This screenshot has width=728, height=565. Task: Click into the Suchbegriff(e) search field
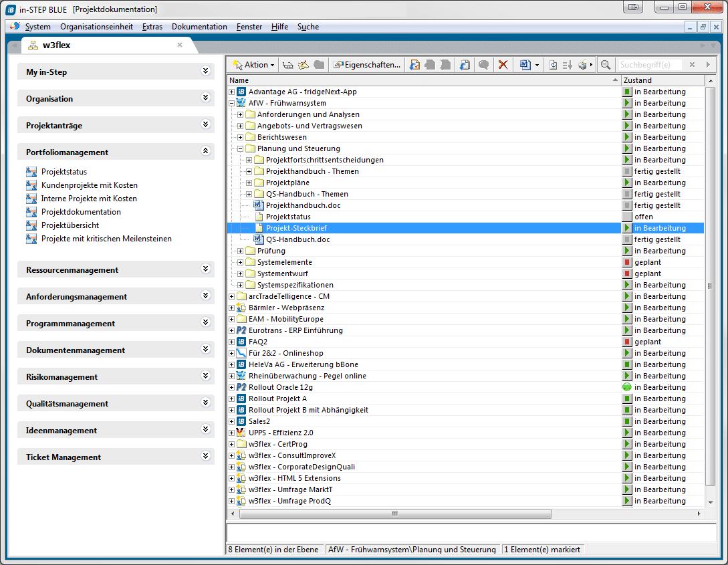[x=650, y=65]
